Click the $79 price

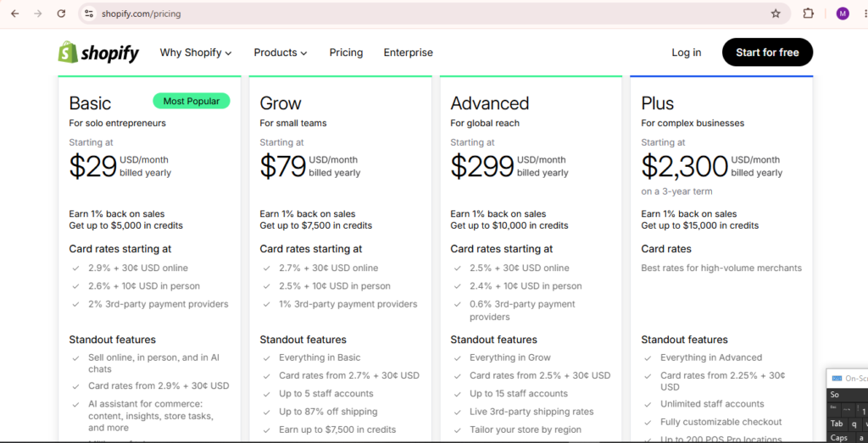click(x=283, y=167)
